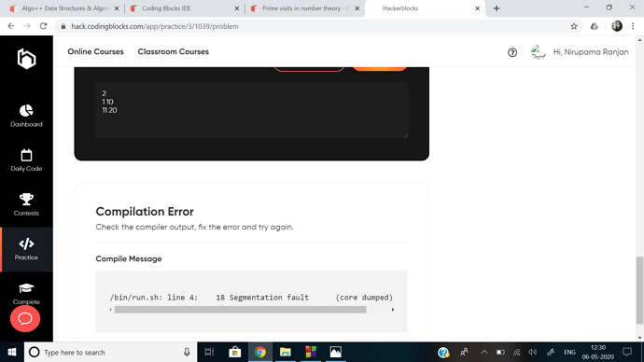
Task: Click the Coding Blocks logo in sidebar
Action: click(26, 59)
